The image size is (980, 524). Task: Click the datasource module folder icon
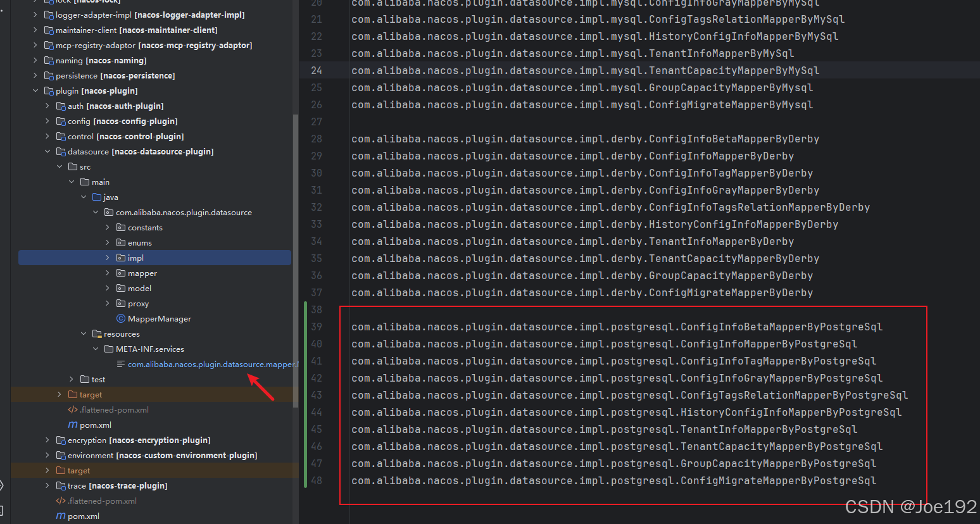pos(61,151)
